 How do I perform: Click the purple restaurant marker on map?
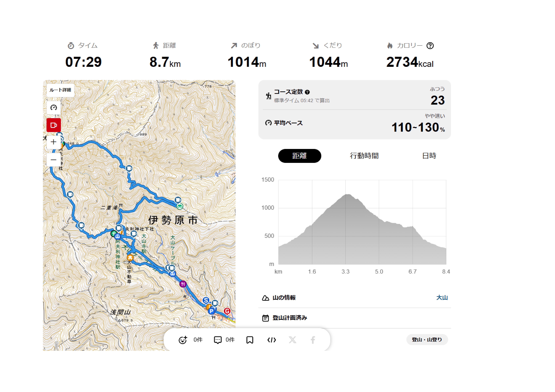point(183,284)
